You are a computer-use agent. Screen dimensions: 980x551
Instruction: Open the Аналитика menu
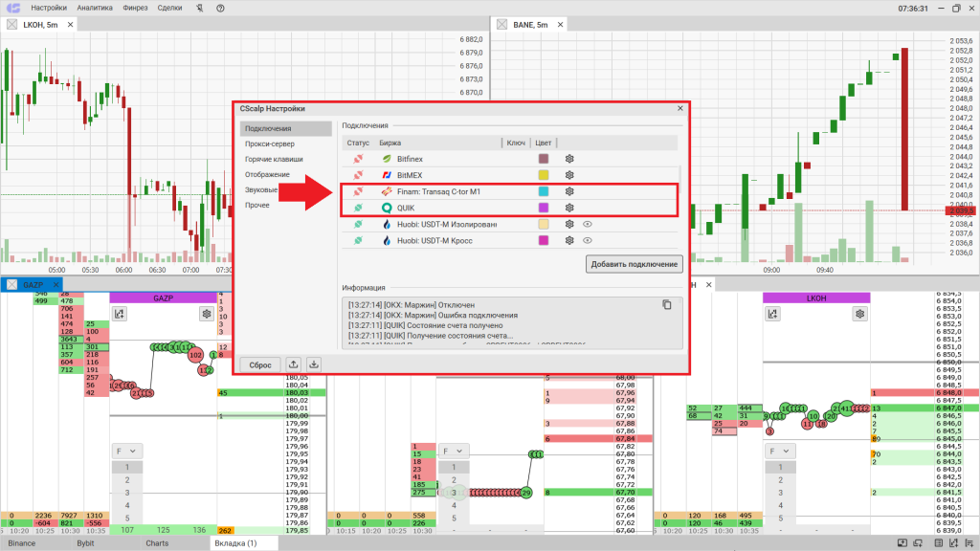click(95, 8)
